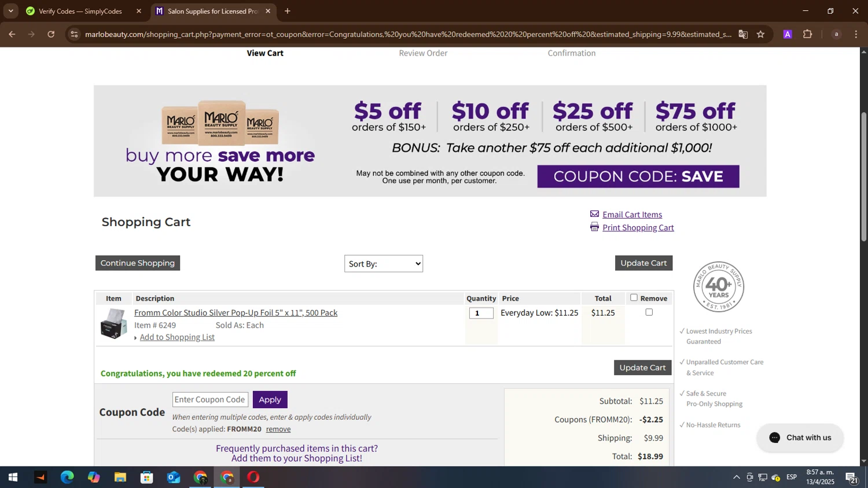
Task: Check the Remove box for Fromm foil item
Action: tap(649, 312)
